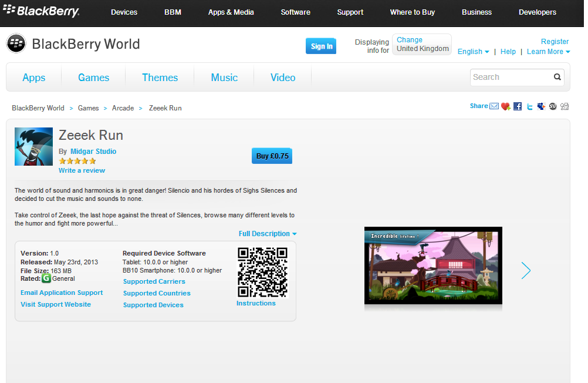Click the Sign In button
This screenshot has width=588, height=383.
point(321,46)
